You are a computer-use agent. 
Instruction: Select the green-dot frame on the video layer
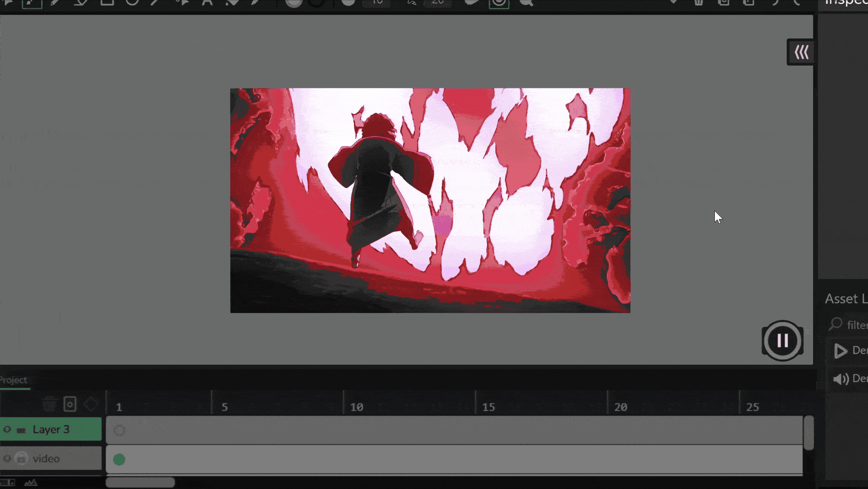tap(119, 459)
